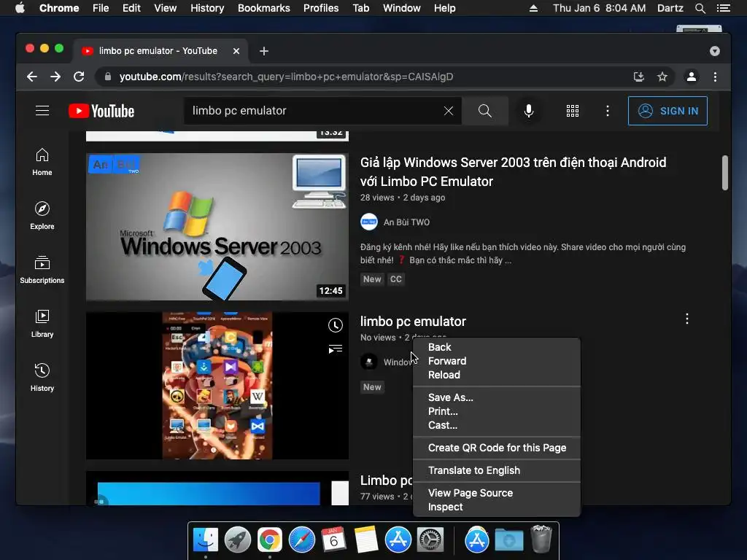
Task: Open the History menu in menu bar
Action: 207,8
